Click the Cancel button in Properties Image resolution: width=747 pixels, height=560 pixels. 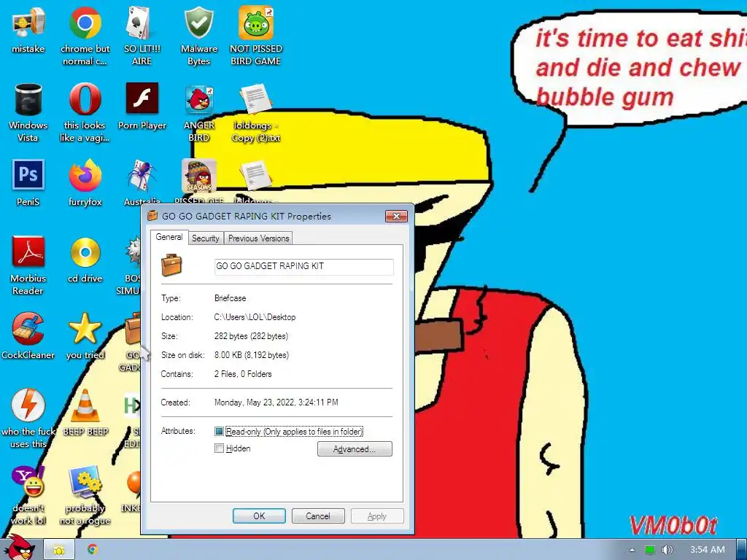(x=318, y=516)
